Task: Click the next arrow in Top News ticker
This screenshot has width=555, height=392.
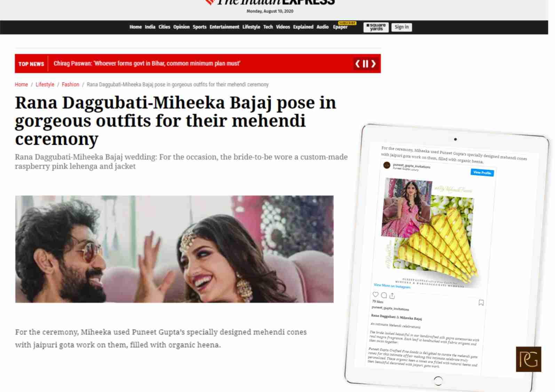Action: [x=373, y=64]
